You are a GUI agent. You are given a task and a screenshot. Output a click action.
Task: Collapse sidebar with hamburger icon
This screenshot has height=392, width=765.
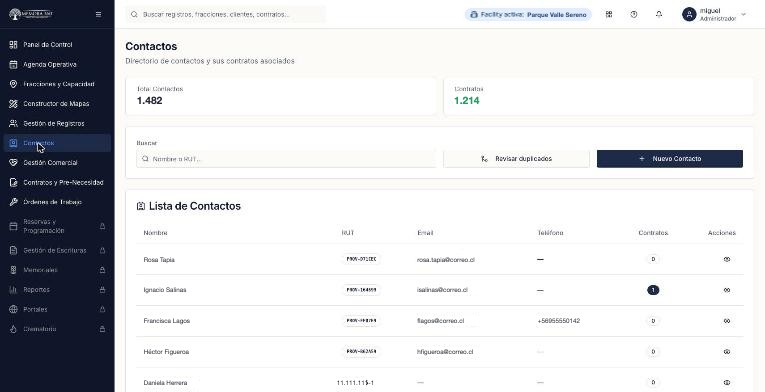[x=99, y=15]
